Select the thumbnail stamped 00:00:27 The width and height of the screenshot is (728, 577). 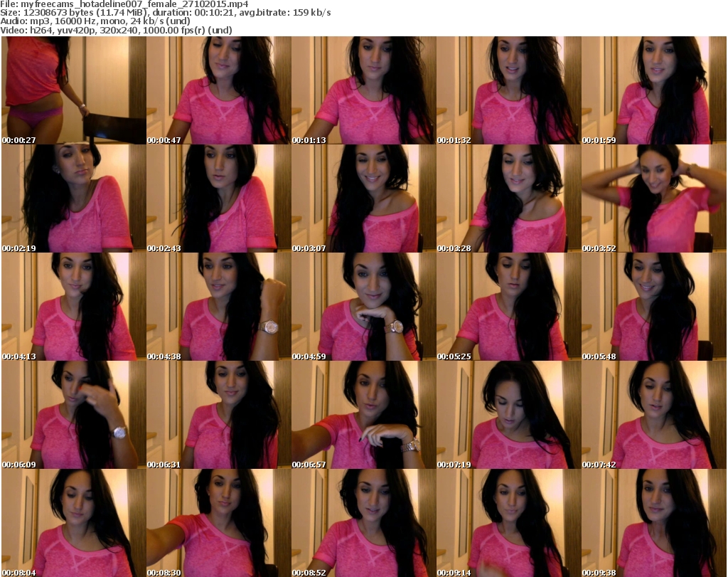(74, 90)
